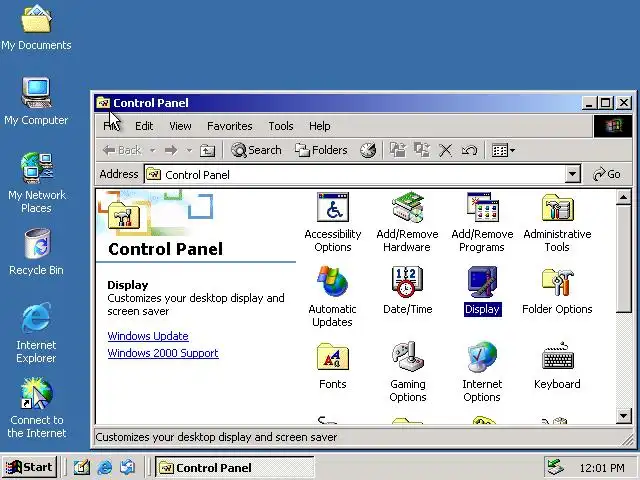The width and height of the screenshot is (640, 480).
Task: Click the vertical scrollbar thumb
Action: point(623,259)
